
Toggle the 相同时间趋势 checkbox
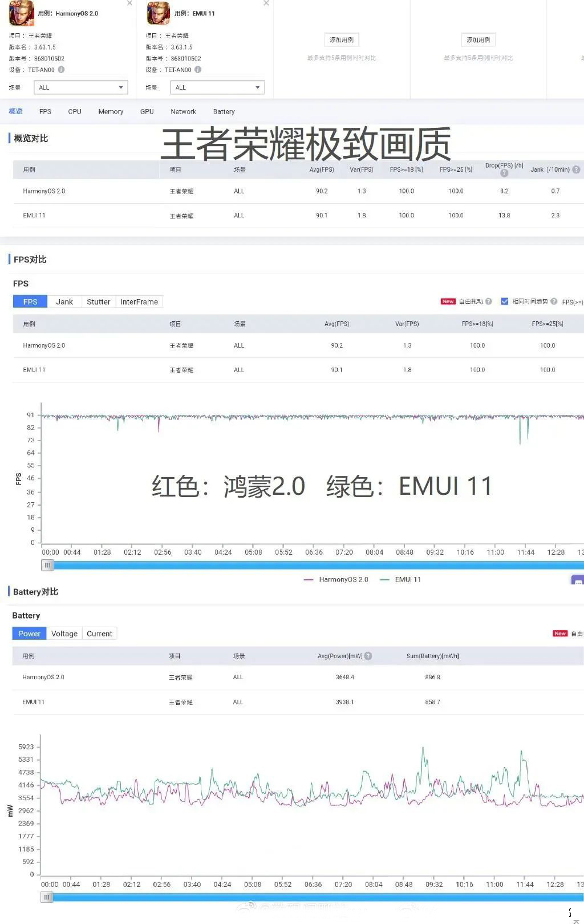tap(505, 301)
